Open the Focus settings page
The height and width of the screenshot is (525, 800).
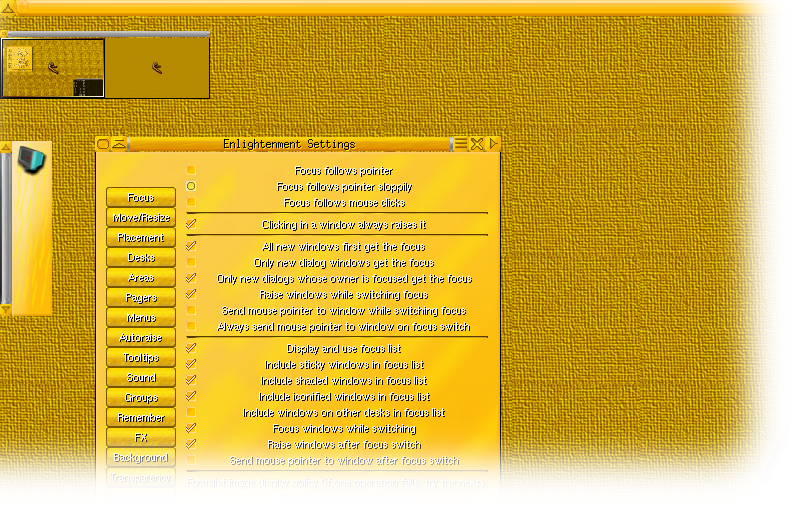[x=141, y=197]
